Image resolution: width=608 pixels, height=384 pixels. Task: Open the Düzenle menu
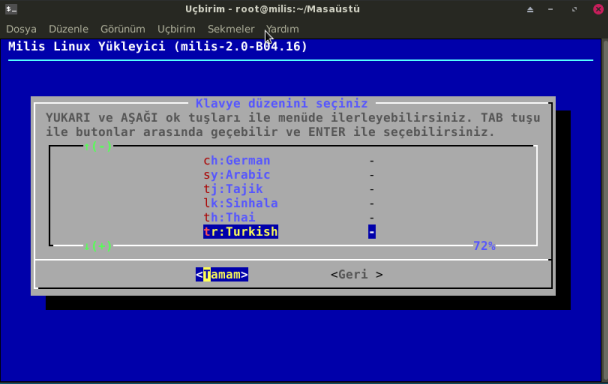pyautogui.click(x=69, y=29)
